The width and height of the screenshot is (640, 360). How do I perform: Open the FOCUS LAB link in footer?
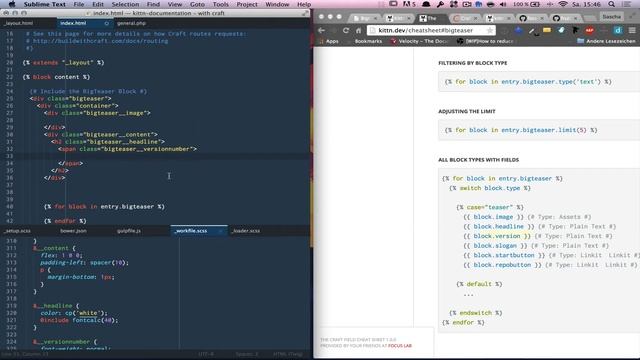(400, 346)
